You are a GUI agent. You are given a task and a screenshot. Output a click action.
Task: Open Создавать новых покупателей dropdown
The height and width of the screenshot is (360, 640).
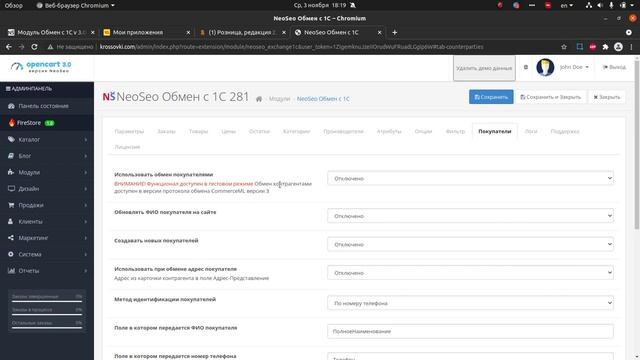point(470,244)
